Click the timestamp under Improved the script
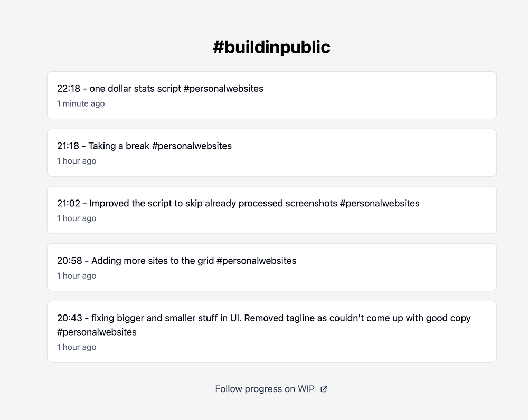Image resolution: width=528 pixels, height=420 pixels. 77,218
